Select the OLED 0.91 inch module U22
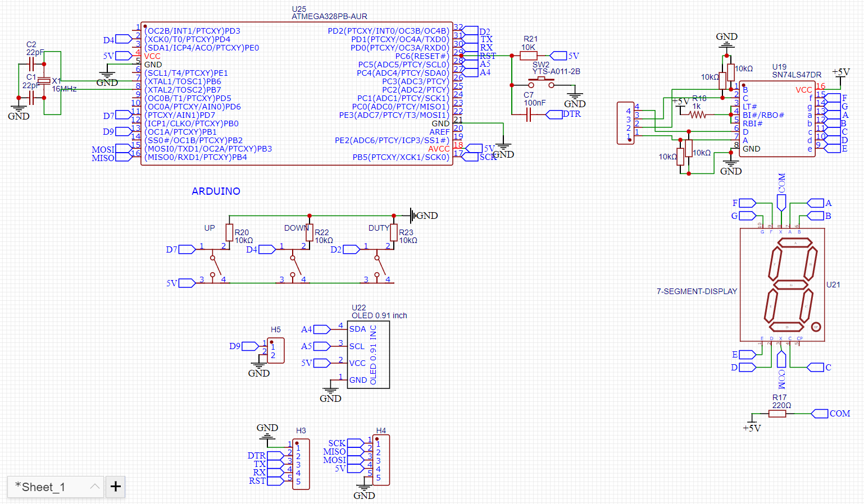 click(368, 354)
